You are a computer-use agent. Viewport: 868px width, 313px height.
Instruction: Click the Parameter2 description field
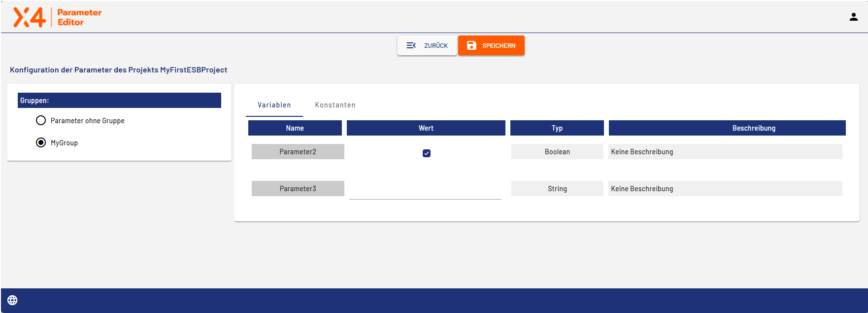tap(725, 152)
